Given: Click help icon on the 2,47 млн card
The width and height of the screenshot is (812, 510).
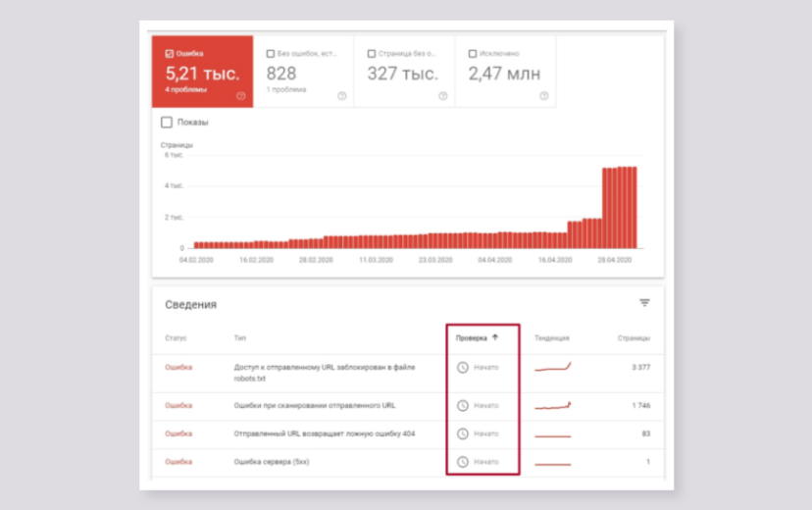Looking at the screenshot, I should point(544,96).
